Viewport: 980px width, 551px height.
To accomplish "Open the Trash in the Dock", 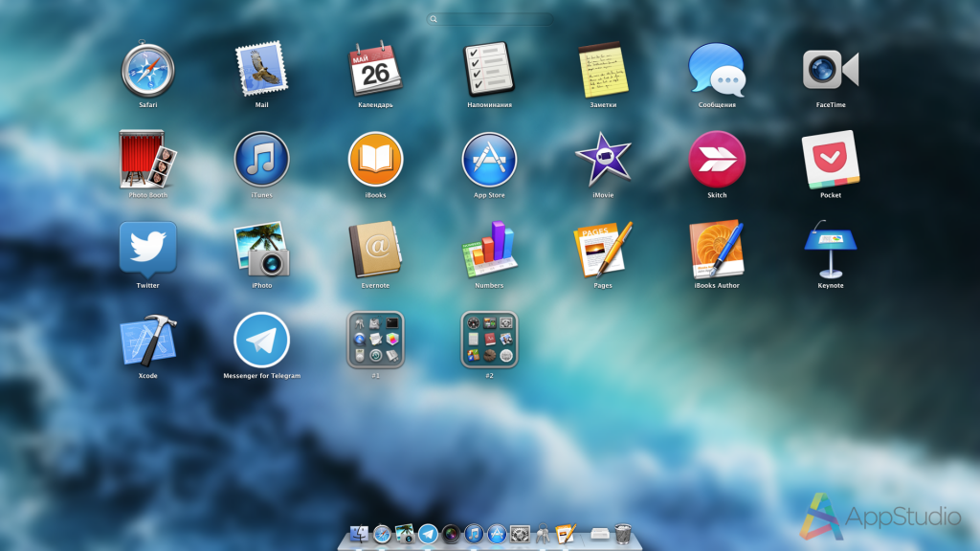I will (x=623, y=533).
